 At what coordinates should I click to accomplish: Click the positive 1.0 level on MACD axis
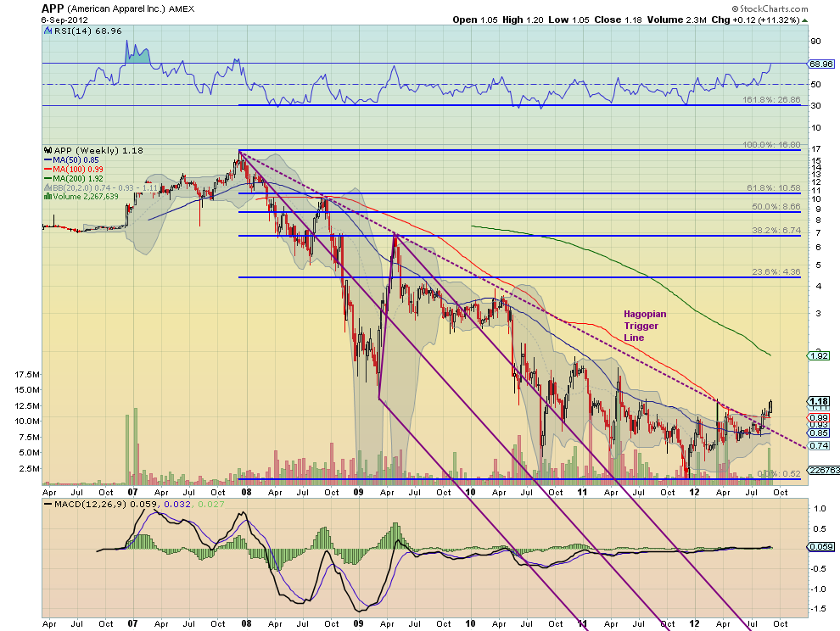(820, 508)
